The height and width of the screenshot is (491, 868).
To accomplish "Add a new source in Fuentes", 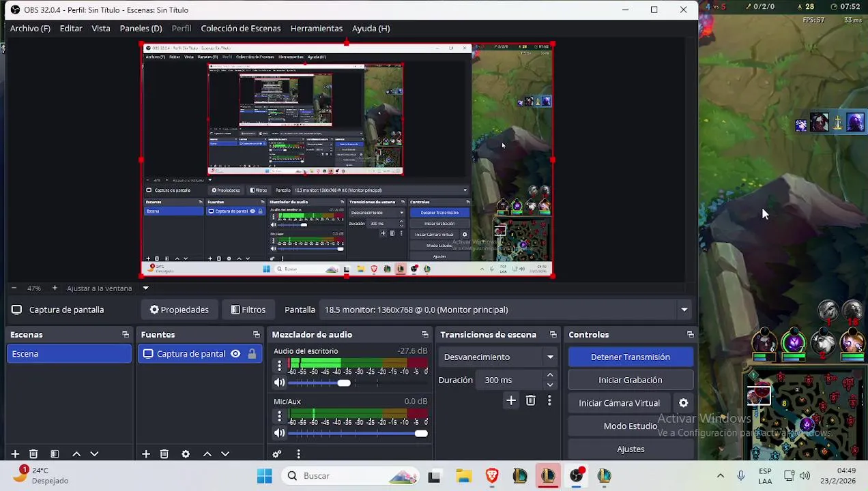I will coord(145,454).
